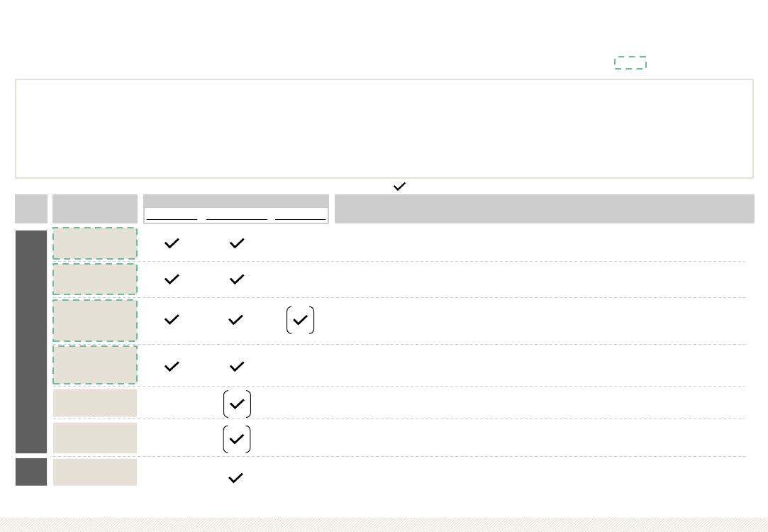Click the second checkmark in the fourth dashed row
Viewport: 768px width, 532px height.
tap(237, 367)
